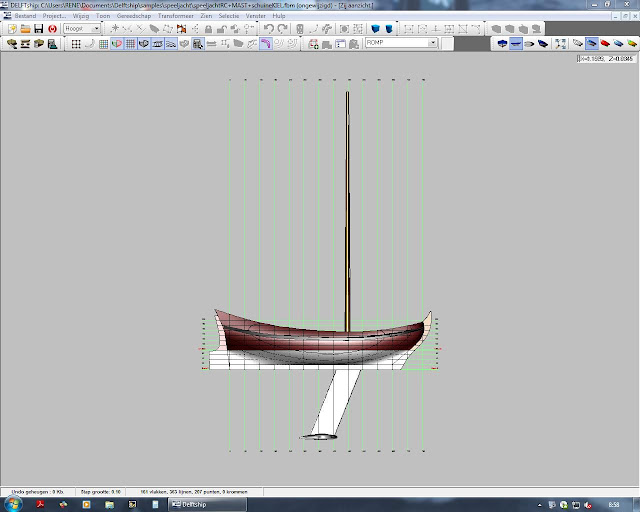Image resolution: width=640 pixels, height=512 pixels.
Task: Open the file explorer taskbar icon
Action: (109, 505)
